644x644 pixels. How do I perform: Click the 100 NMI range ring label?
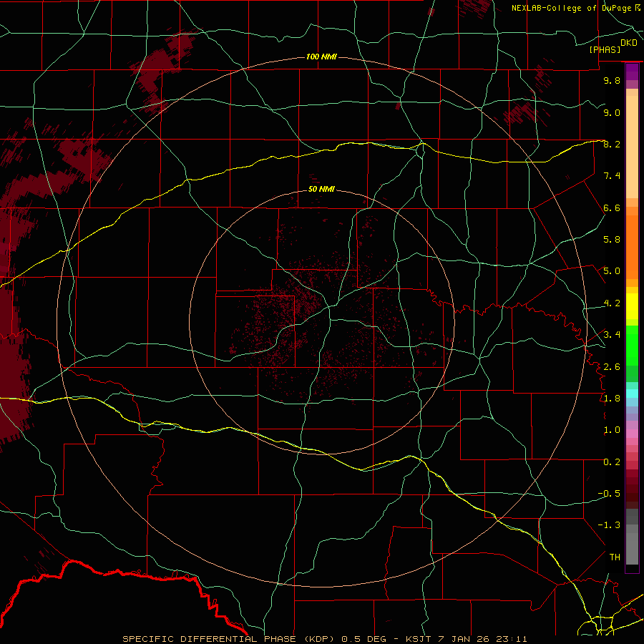[321, 57]
